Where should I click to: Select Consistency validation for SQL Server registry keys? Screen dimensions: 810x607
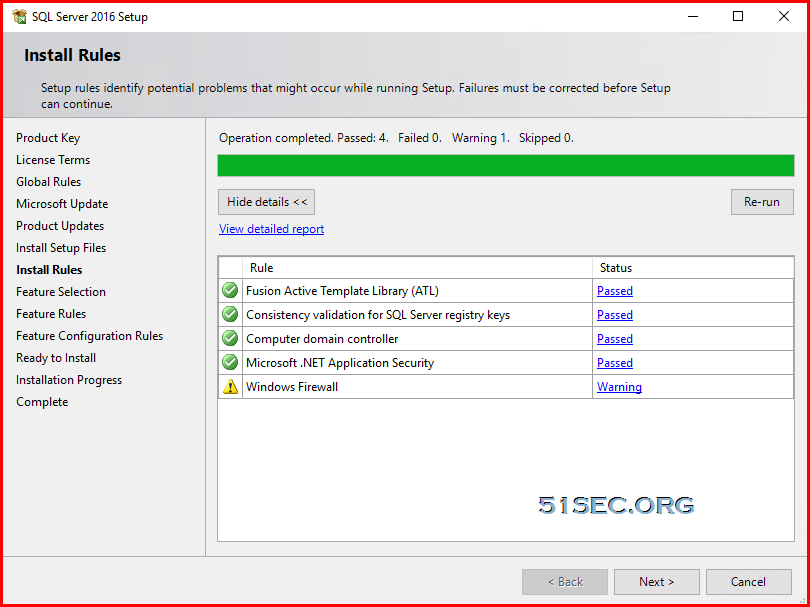[378, 315]
